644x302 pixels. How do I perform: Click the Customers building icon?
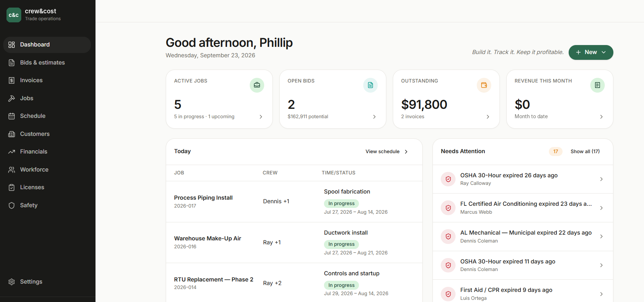pyautogui.click(x=12, y=134)
